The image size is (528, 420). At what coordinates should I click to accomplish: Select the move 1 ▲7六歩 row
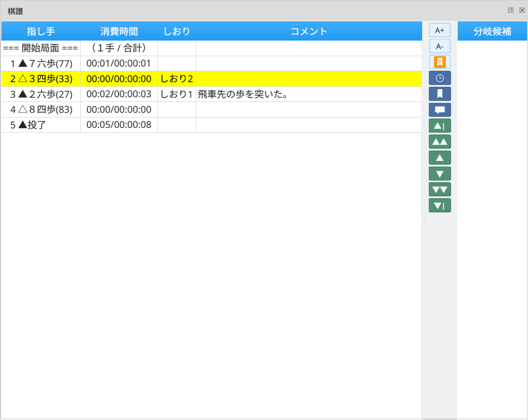coord(41,63)
